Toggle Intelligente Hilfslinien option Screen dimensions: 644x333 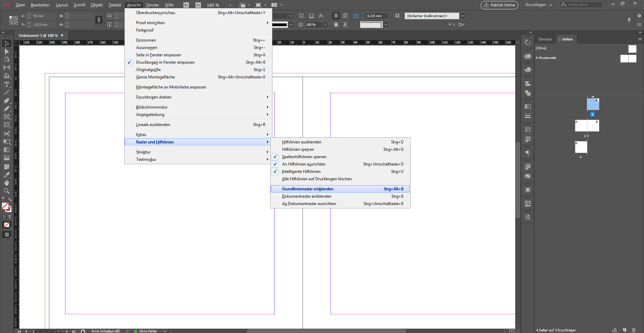pyautogui.click(x=301, y=172)
